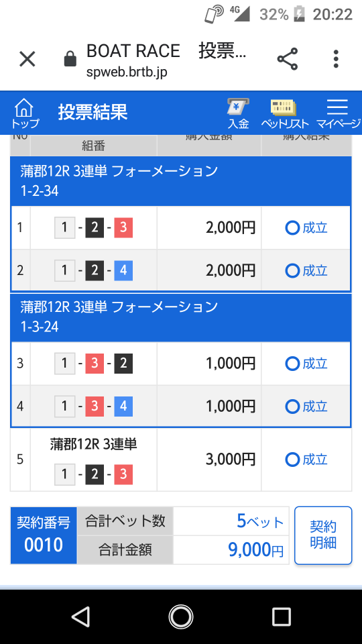Open the browser three-dot overflow menu
This screenshot has height=644, width=362.
coord(336,59)
